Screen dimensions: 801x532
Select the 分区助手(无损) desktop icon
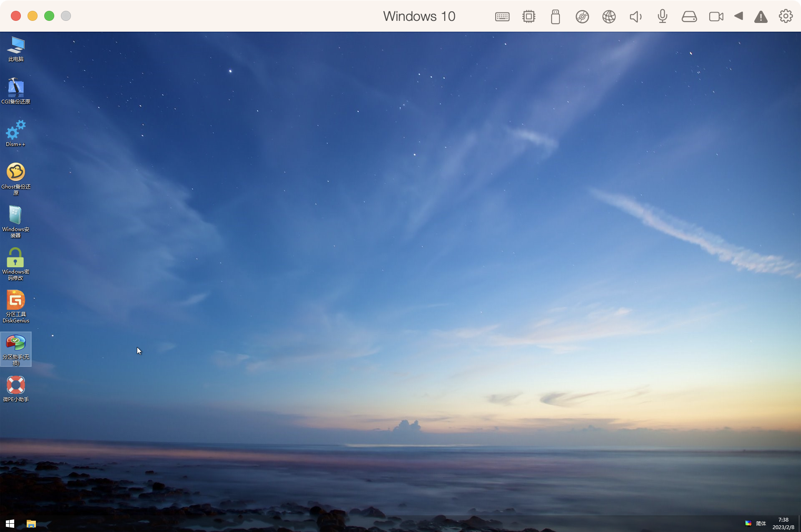tap(16, 343)
